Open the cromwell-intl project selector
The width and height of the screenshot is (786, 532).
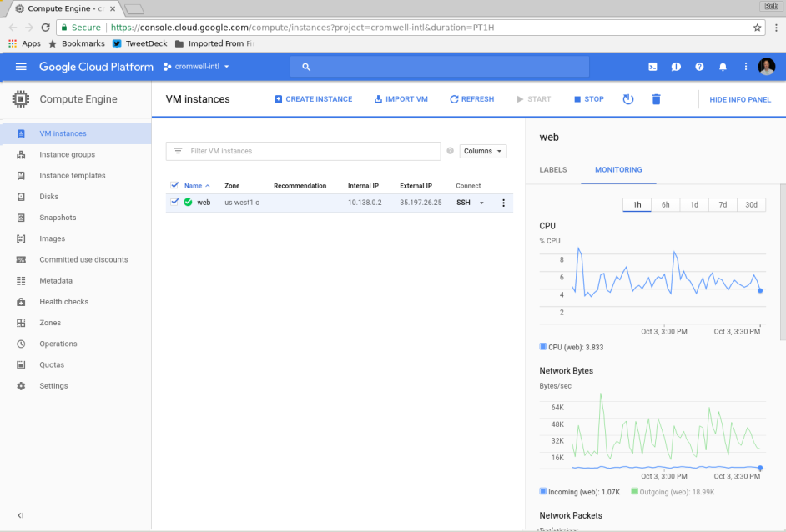[197, 67]
